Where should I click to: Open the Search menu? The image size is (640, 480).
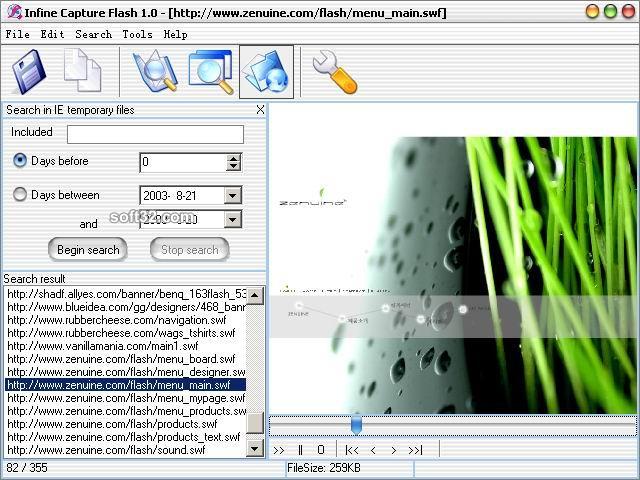tap(93, 34)
